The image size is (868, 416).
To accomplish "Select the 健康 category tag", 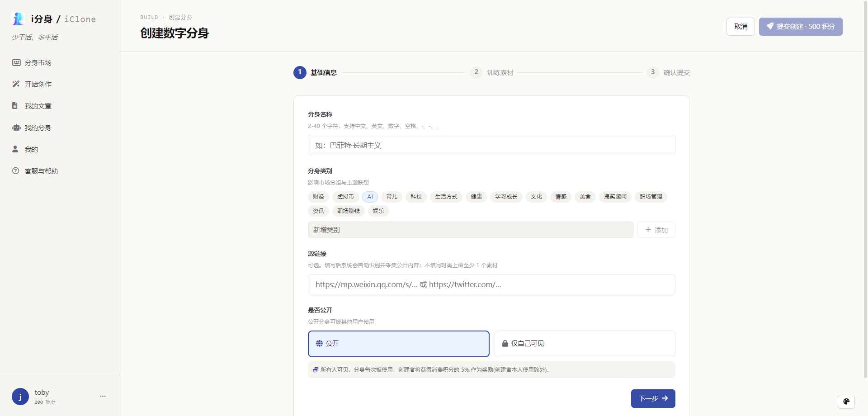I will 476,197.
